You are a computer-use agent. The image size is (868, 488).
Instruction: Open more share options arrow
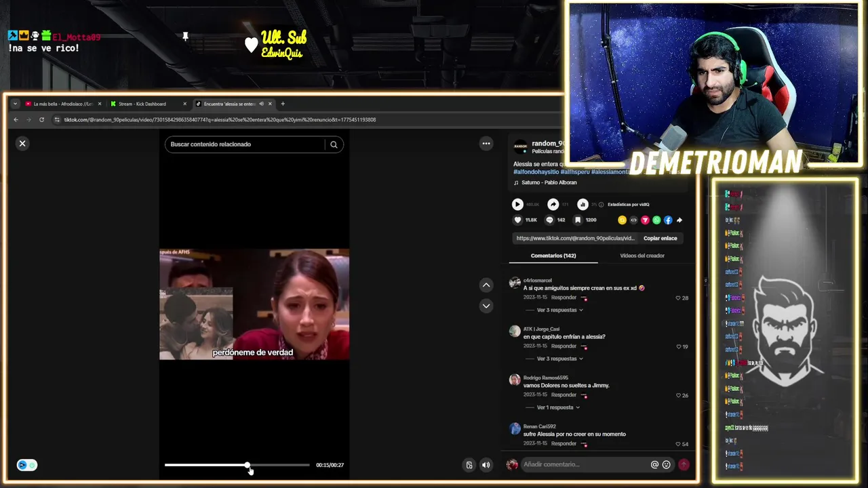pyautogui.click(x=679, y=220)
